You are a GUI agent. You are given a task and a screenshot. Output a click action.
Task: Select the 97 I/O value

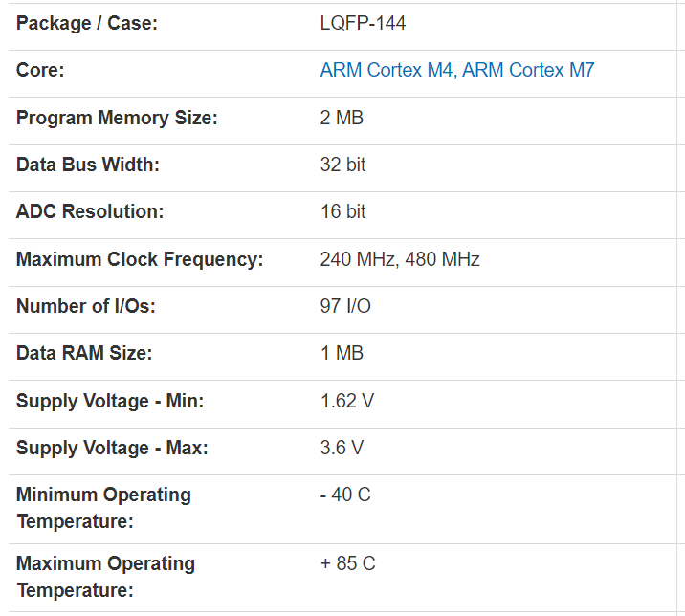pos(345,306)
